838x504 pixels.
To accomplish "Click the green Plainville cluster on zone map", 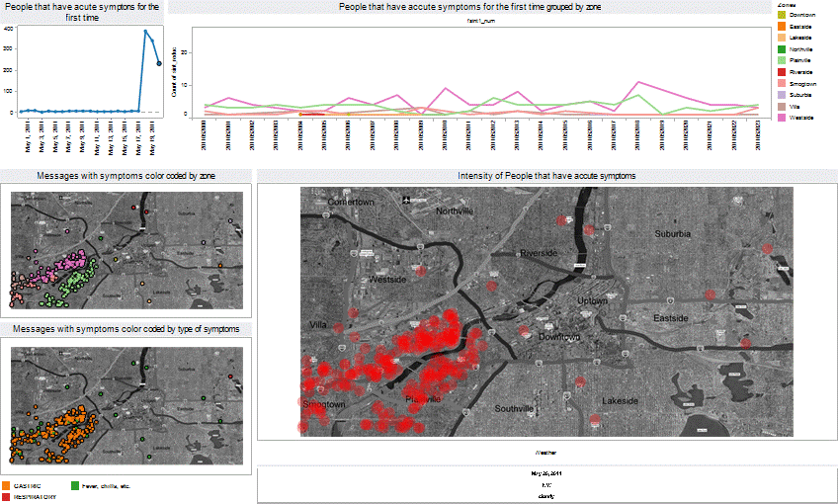I will 79,279.
